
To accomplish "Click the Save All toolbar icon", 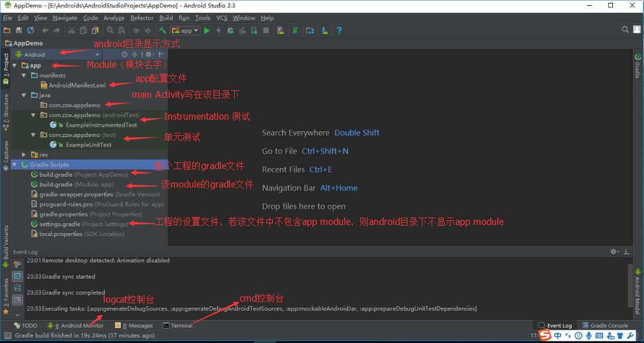I will (x=18, y=31).
